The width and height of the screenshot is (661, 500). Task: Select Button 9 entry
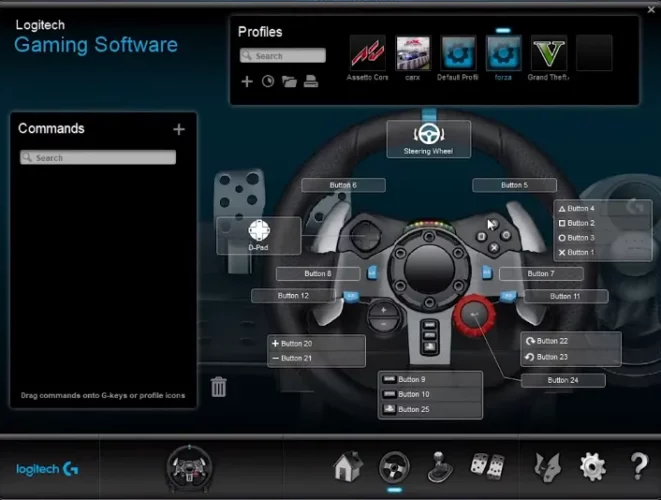tap(430, 379)
